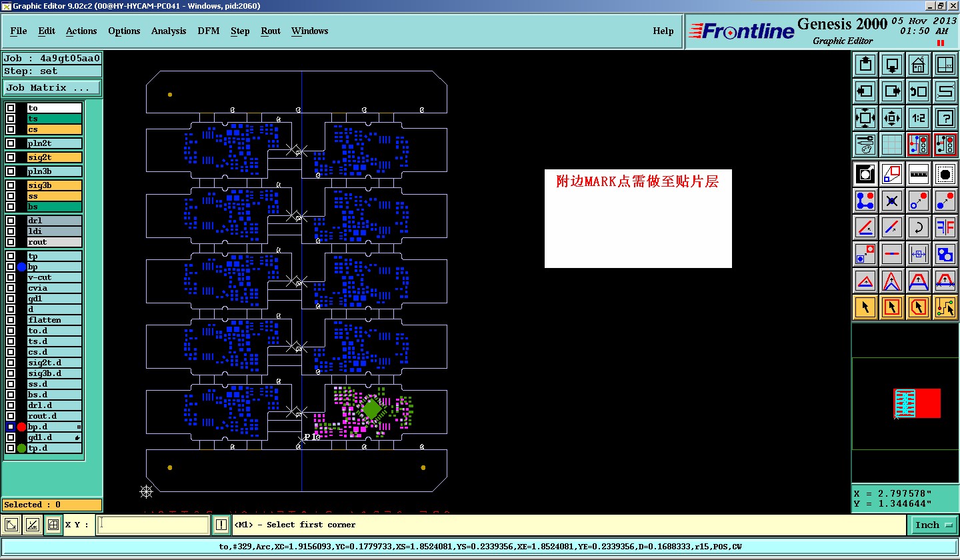Select the arrow with green net nodes tool
This screenshot has width=960, height=560.
(945, 307)
